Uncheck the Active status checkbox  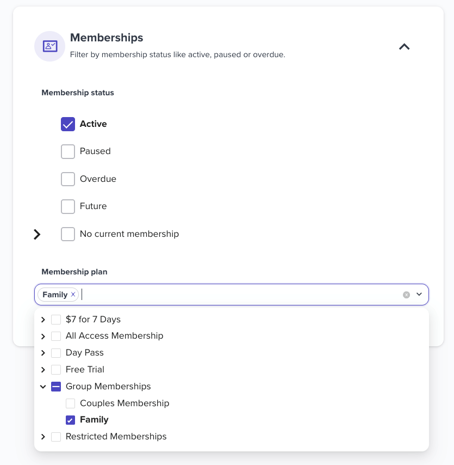pyautogui.click(x=68, y=124)
